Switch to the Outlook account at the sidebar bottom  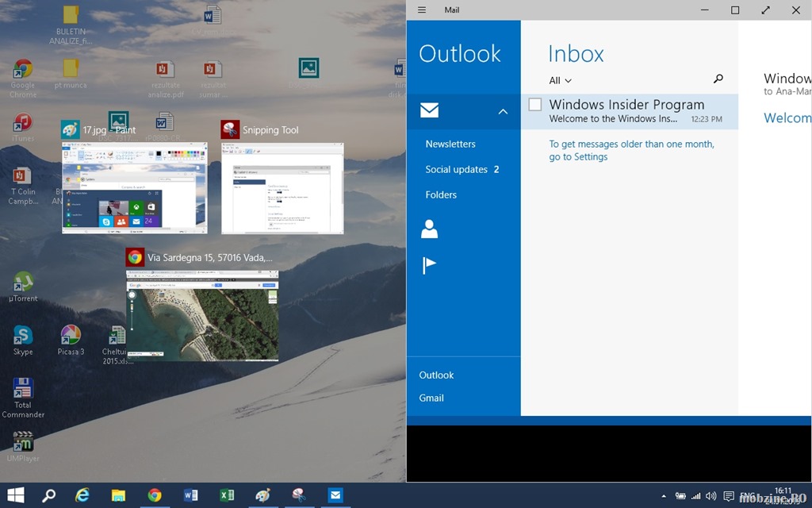[437, 375]
